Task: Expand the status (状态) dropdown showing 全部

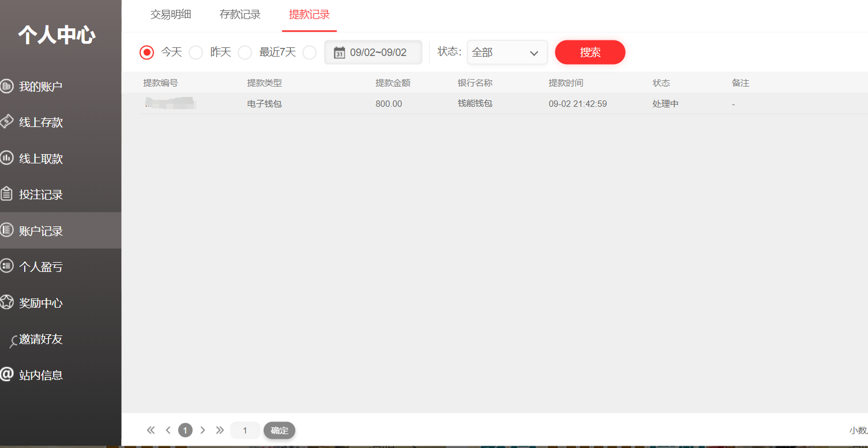Action: click(x=507, y=53)
